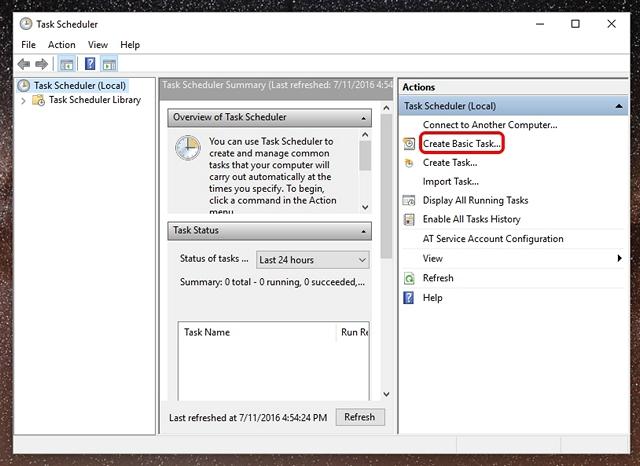Open the View menu
The height and width of the screenshot is (466, 640).
[98, 44]
